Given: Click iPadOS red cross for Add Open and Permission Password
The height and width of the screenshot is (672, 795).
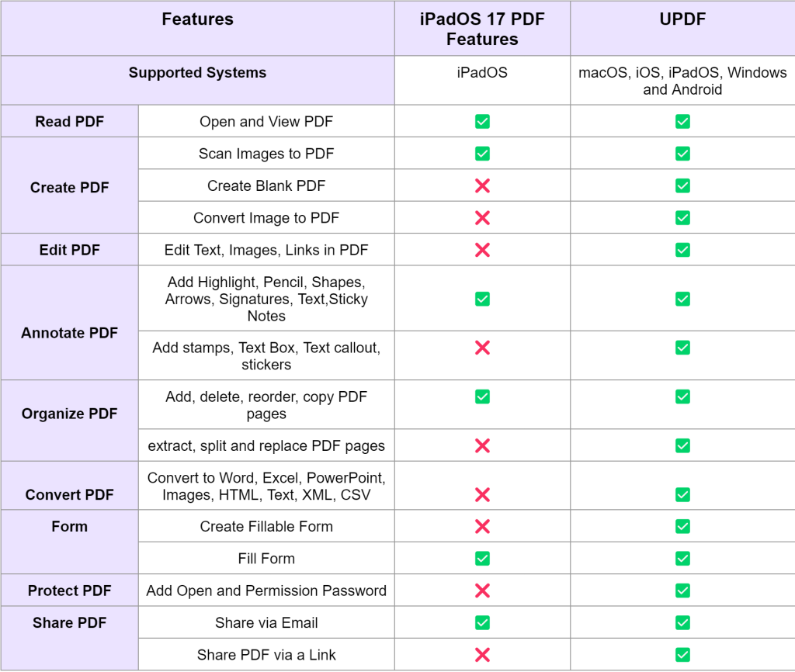Looking at the screenshot, I should 482,591.
